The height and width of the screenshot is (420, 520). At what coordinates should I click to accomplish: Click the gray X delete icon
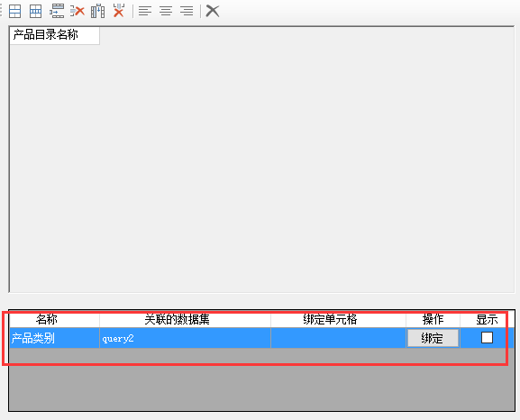click(x=213, y=11)
